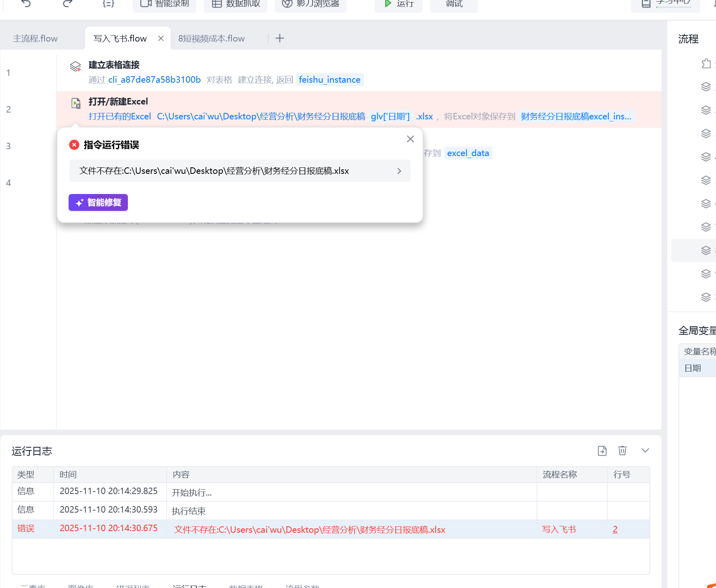Select the sixth layers icon in 流程 list
716x588 pixels.
point(706,204)
